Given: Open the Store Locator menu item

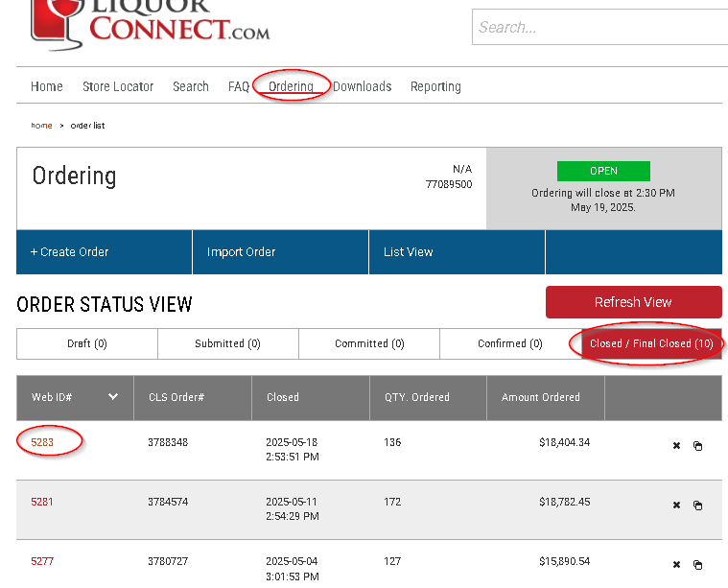Looking at the screenshot, I should pyautogui.click(x=118, y=86).
